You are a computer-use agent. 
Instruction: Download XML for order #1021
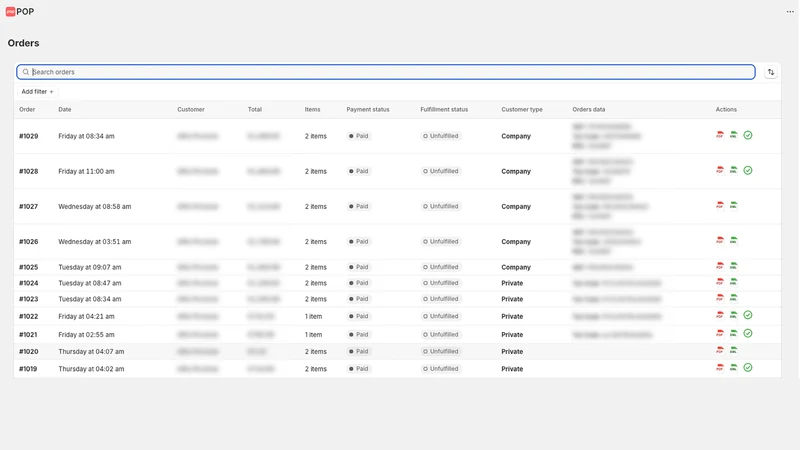click(x=733, y=334)
